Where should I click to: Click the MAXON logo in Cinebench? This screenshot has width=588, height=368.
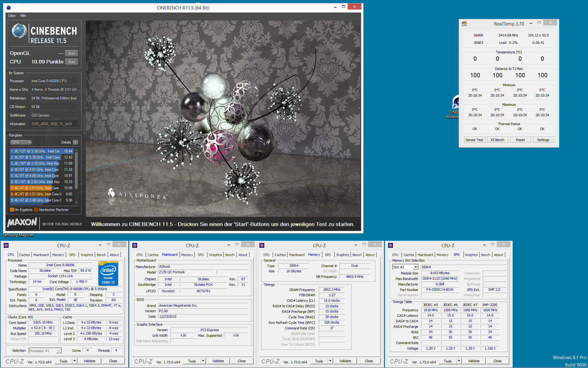click(22, 223)
